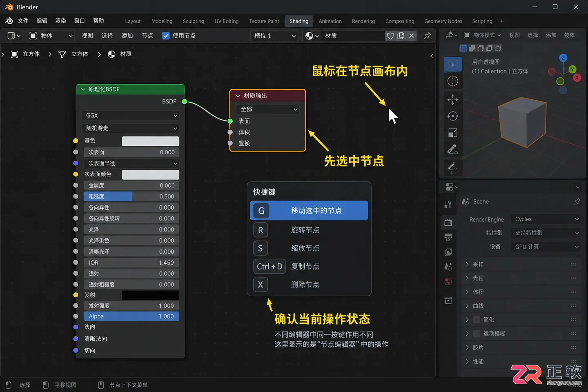This screenshot has width=588, height=392.
Task: Toggle the pin icon in the node editor header
Action: 427,36
